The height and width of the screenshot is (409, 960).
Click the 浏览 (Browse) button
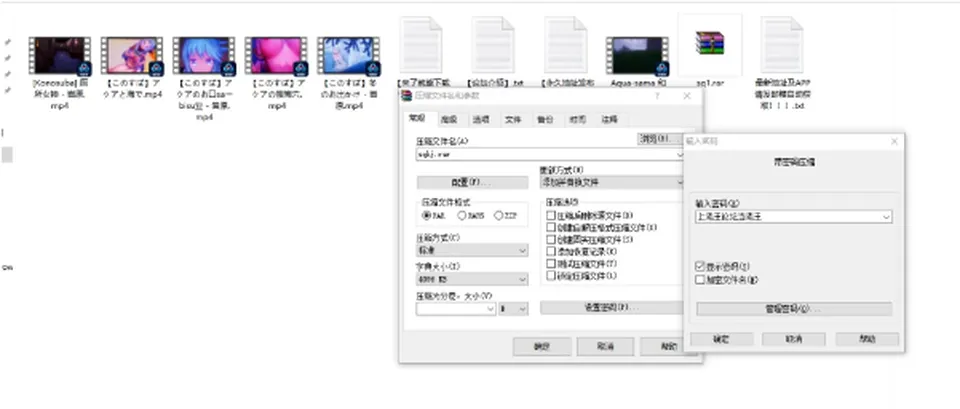tap(659, 139)
